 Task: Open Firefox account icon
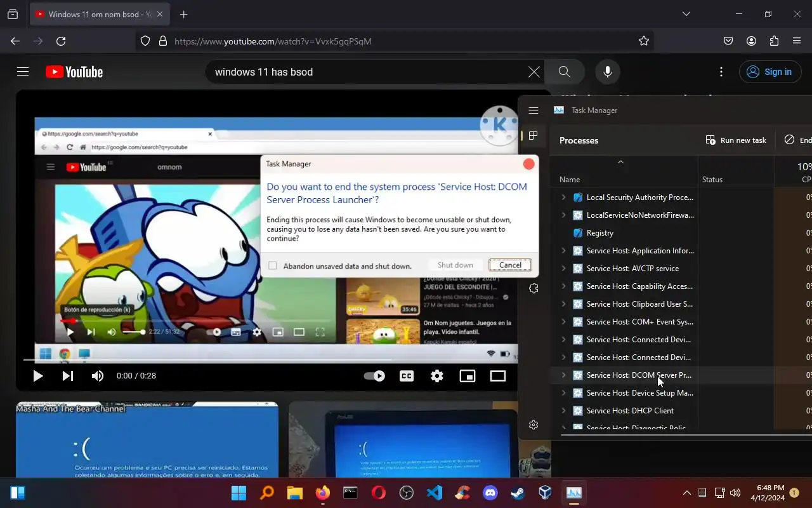751,41
